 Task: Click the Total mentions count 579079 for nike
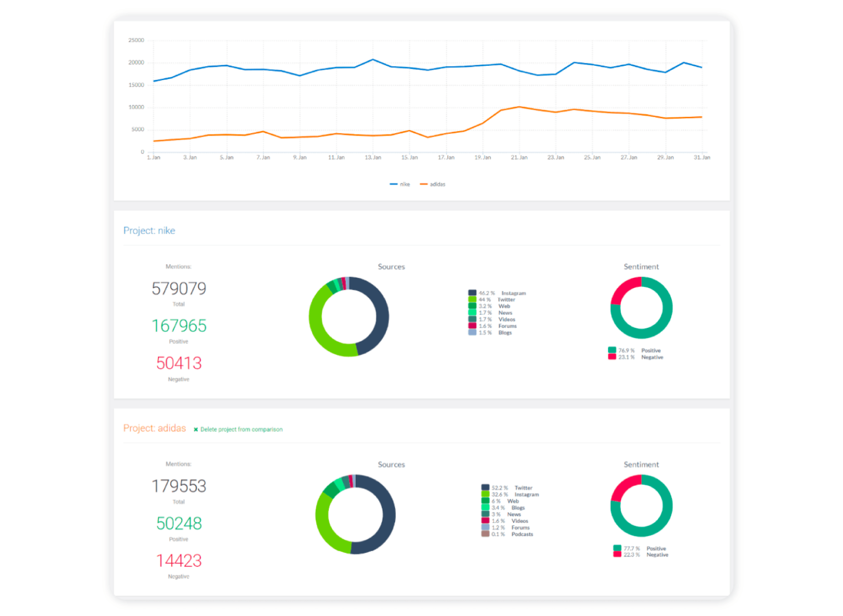coord(179,288)
